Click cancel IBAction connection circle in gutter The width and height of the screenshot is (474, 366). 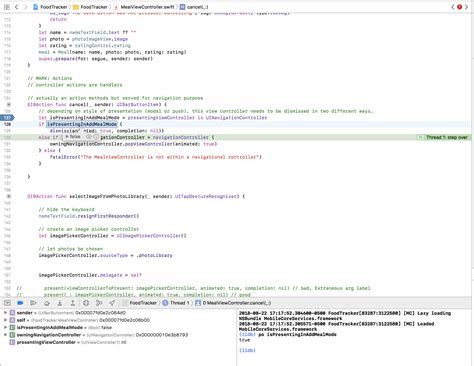coord(9,105)
